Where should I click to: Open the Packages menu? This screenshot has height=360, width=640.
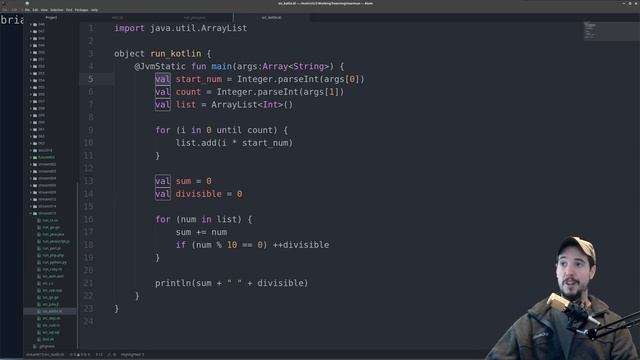pos(81,10)
